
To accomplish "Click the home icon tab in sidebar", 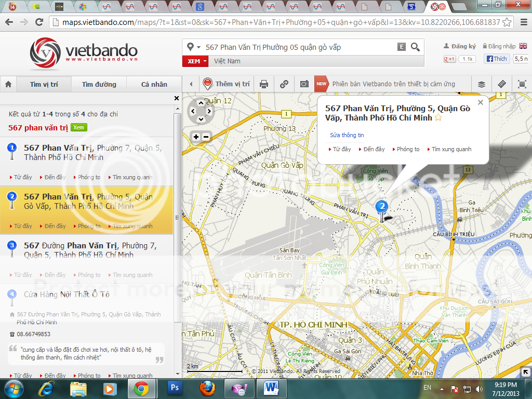I will [8, 84].
